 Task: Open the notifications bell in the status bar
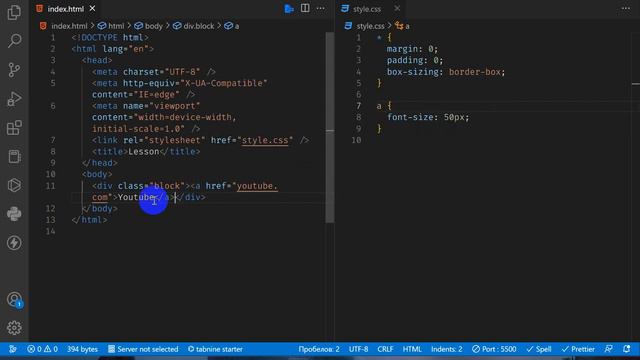(x=627, y=349)
